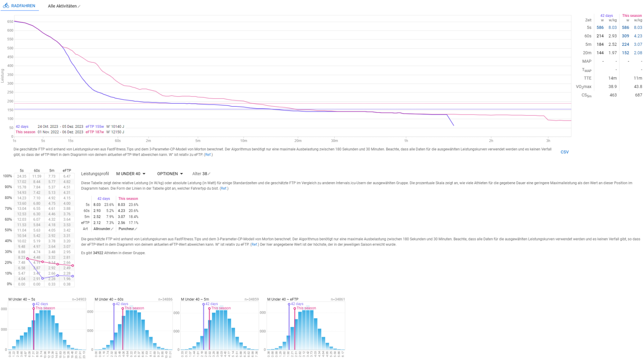Click pink This season point in eFTP column

pos(72,266)
